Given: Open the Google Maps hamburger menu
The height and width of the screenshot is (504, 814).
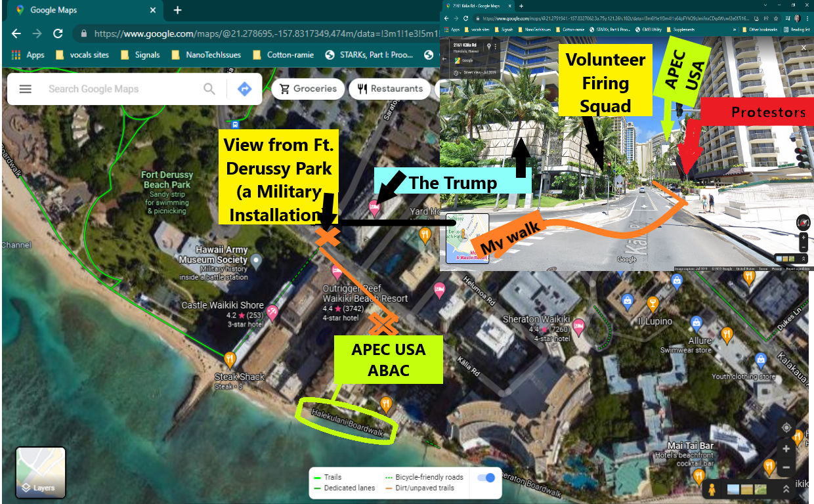Looking at the screenshot, I should pyautogui.click(x=25, y=89).
